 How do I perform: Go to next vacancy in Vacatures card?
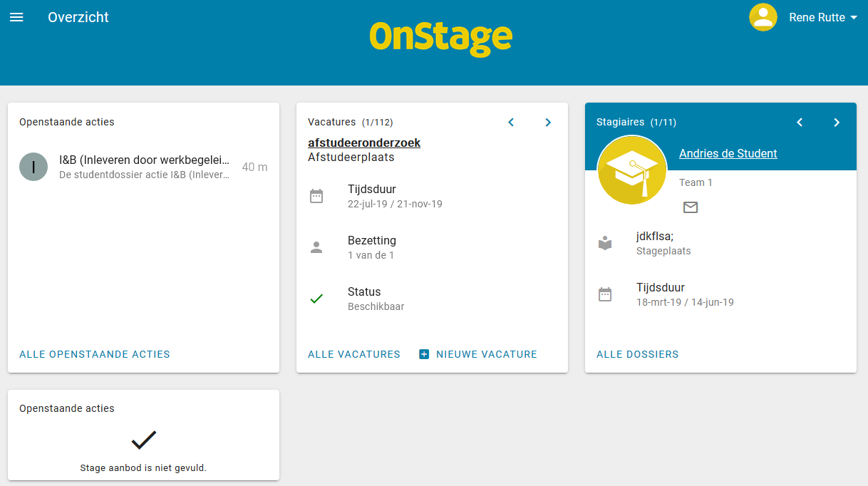pyautogui.click(x=548, y=123)
